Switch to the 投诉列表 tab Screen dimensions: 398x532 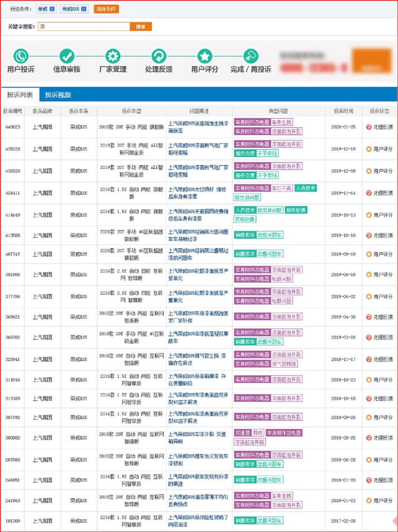(20, 95)
